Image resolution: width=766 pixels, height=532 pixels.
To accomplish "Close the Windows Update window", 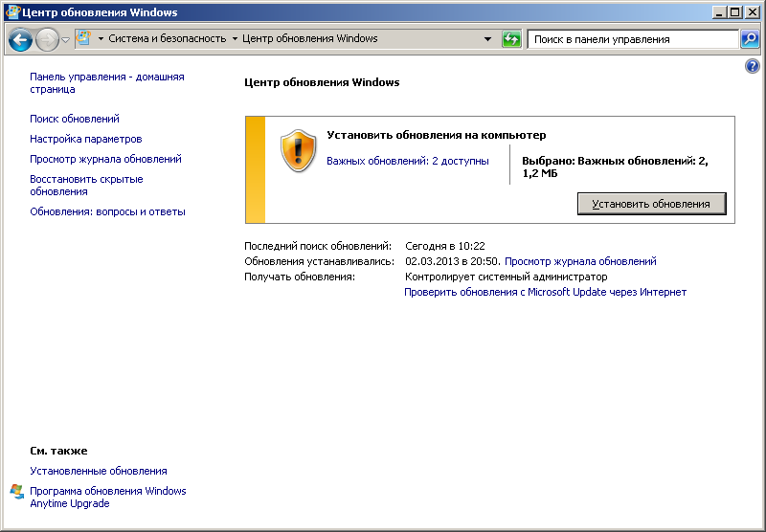I will click(x=753, y=12).
